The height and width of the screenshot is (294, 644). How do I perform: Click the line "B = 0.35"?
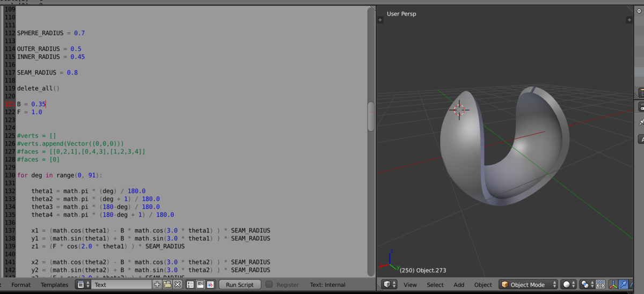[x=31, y=104]
